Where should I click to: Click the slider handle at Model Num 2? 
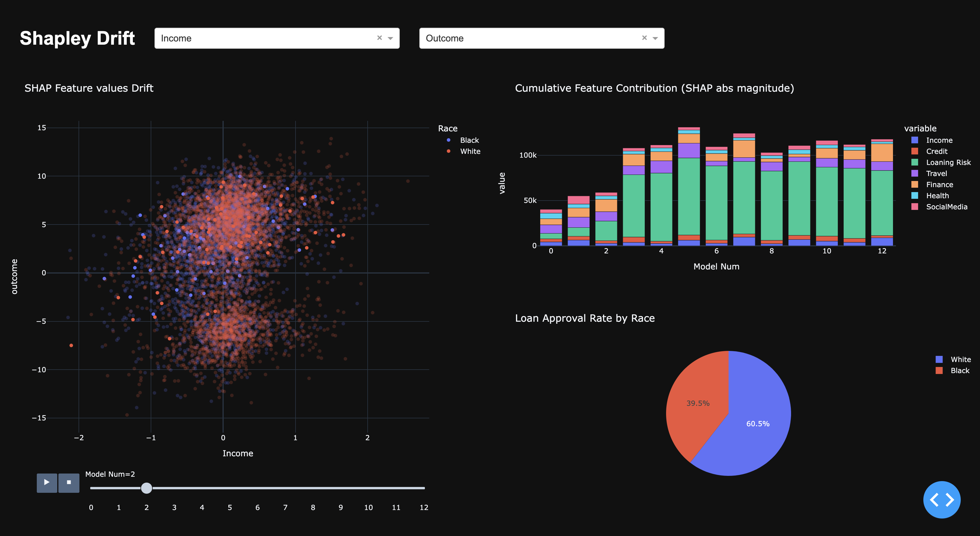click(x=147, y=488)
